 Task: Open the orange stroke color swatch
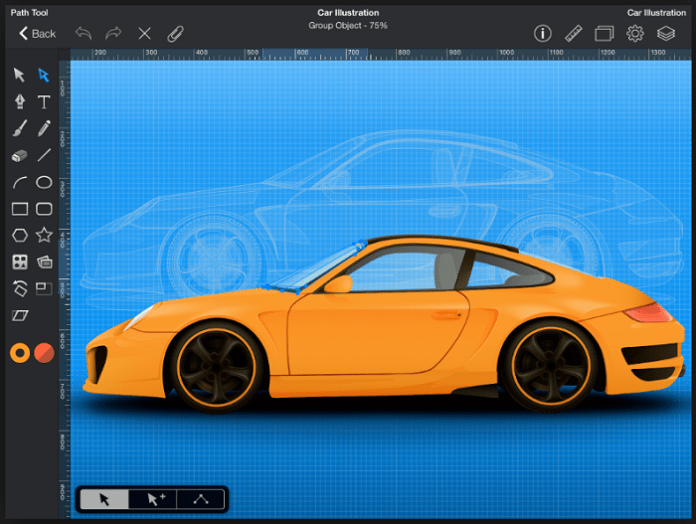tap(19, 352)
